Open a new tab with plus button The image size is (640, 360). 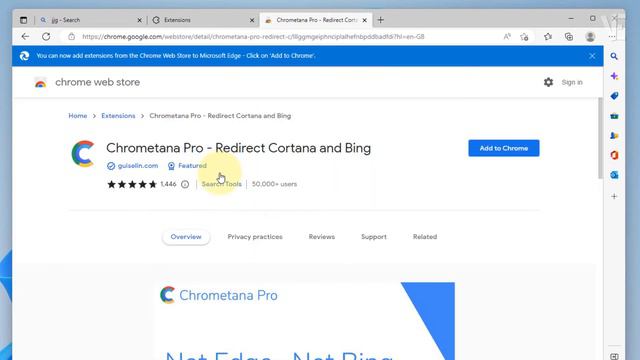pyautogui.click(x=380, y=20)
